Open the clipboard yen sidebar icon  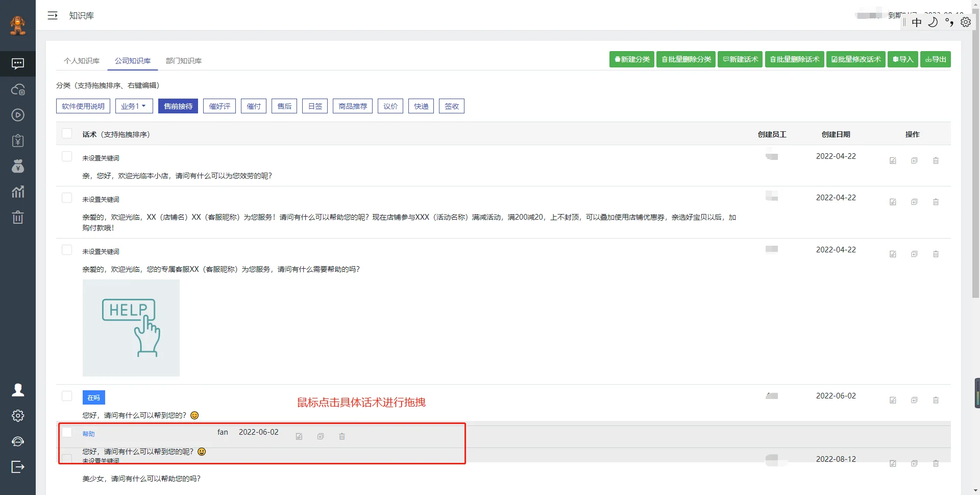click(18, 140)
